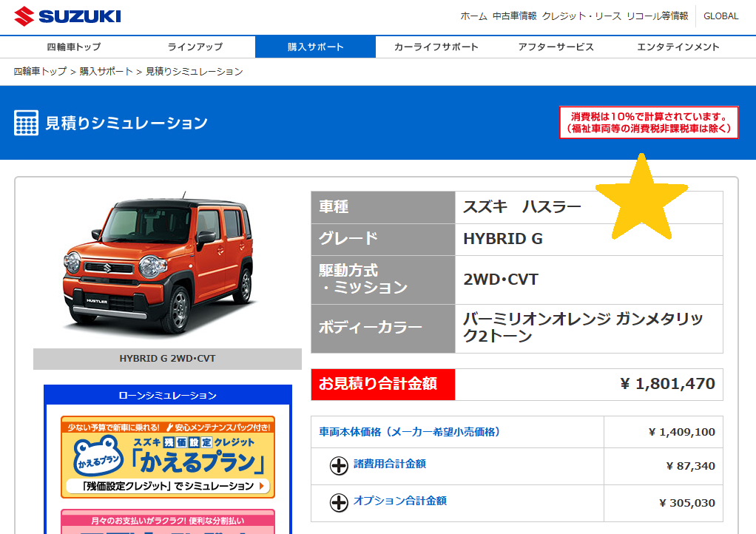Open the かえるプラン loan simulation banner
Viewport: 756px width, 534px height.
click(x=168, y=456)
